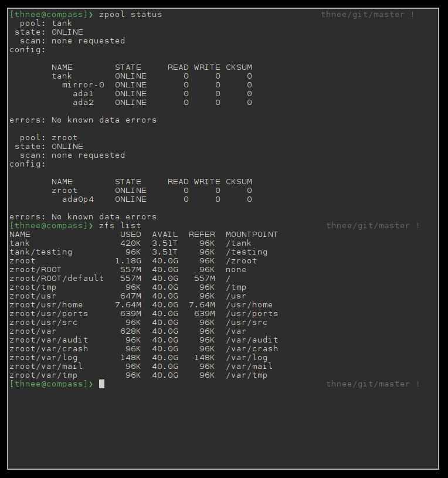Select the zroot/ROOT/default dataset name

click(56, 278)
